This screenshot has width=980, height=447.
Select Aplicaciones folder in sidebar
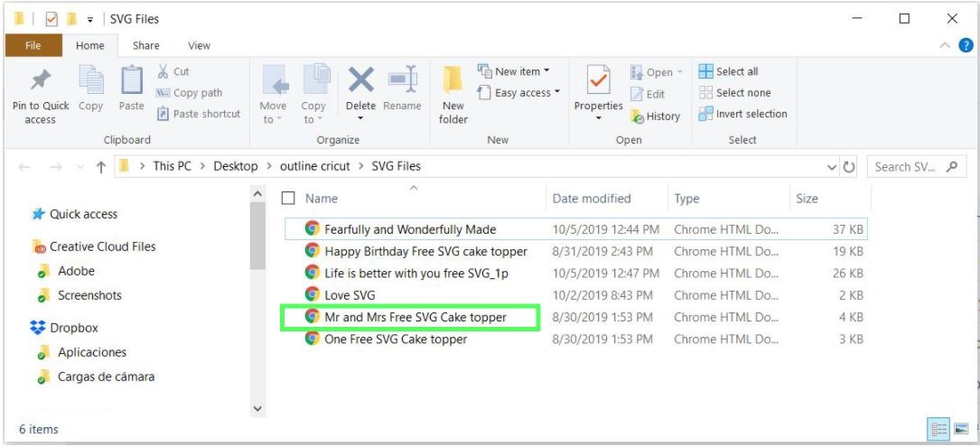[x=82, y=352]
